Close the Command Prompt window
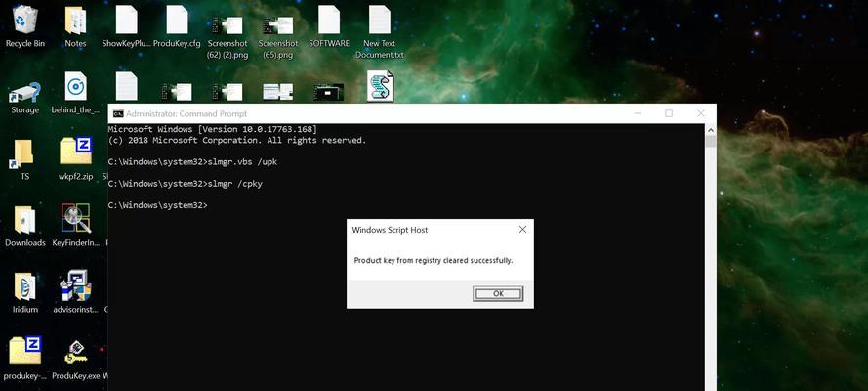The width and height of the screenshot is (868, 391). (700, 113)
